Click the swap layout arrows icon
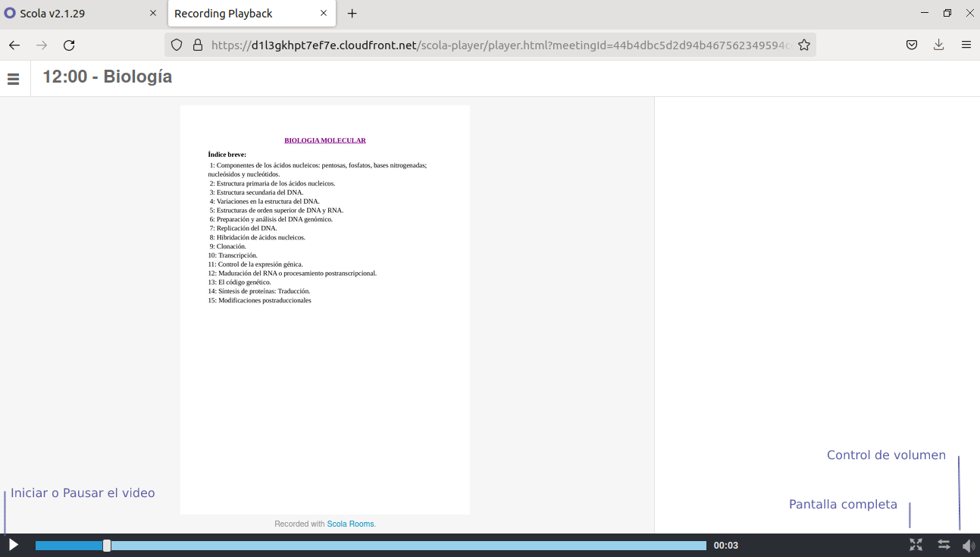980x557 pixels. coord(944,545)
